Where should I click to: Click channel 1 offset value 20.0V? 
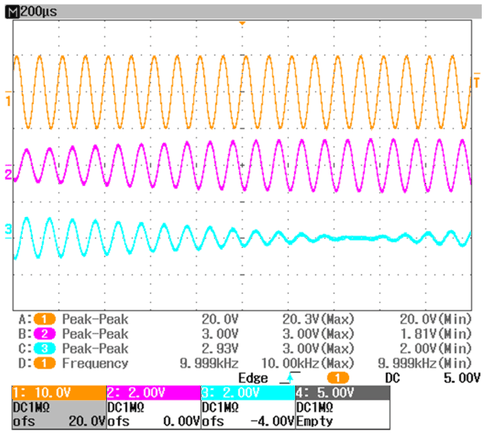87,422
